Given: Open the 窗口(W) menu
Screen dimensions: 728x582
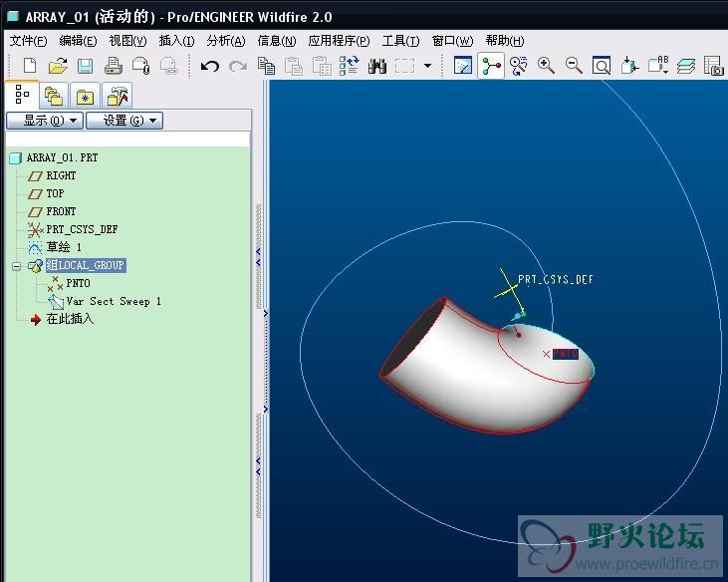Looking at the screenshot, I should [452, 41].
